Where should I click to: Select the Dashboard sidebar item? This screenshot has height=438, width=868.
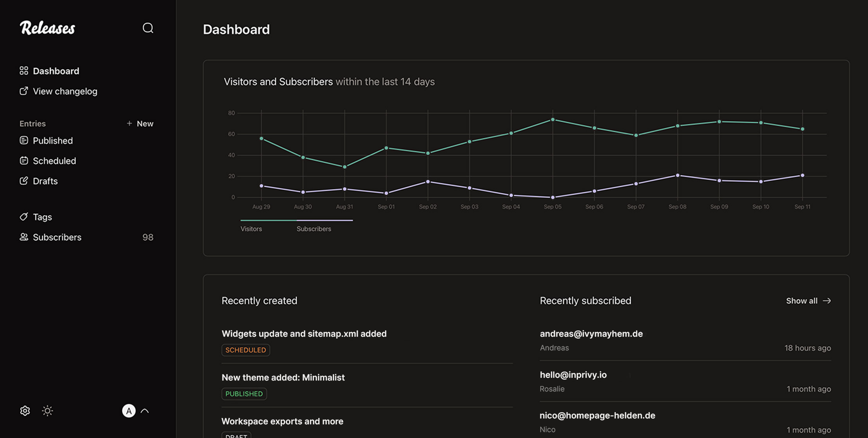(56, 71)
